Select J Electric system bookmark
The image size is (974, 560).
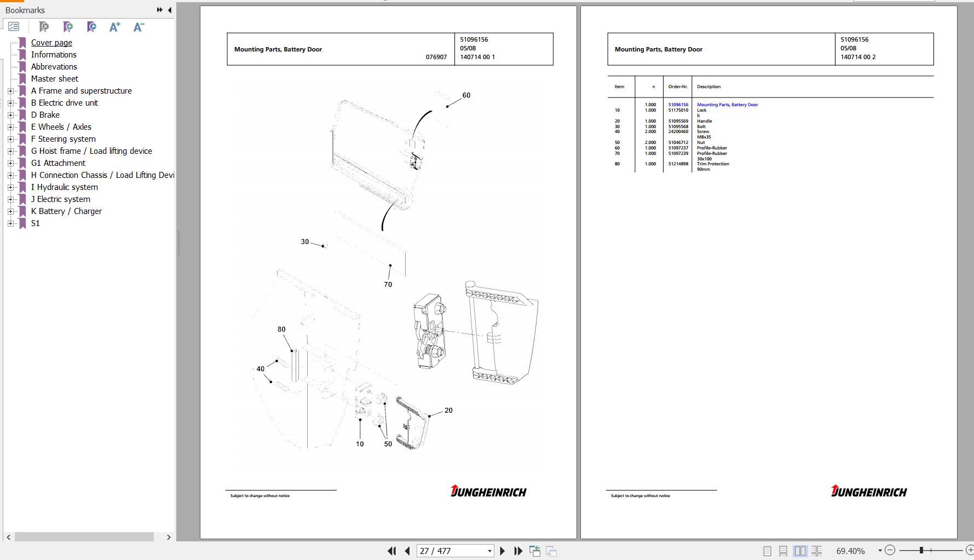[x=60, y=199]
